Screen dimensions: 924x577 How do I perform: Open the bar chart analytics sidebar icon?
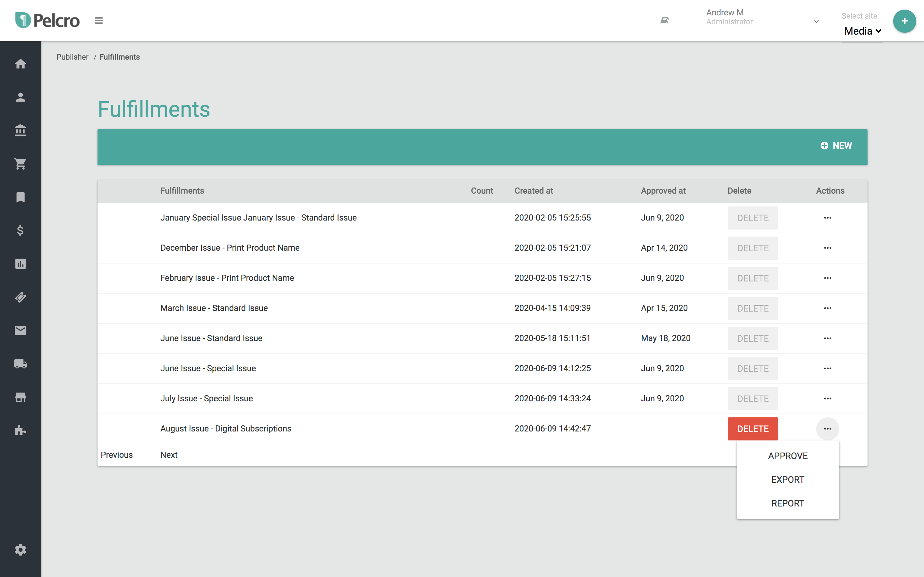pos(21,264)
